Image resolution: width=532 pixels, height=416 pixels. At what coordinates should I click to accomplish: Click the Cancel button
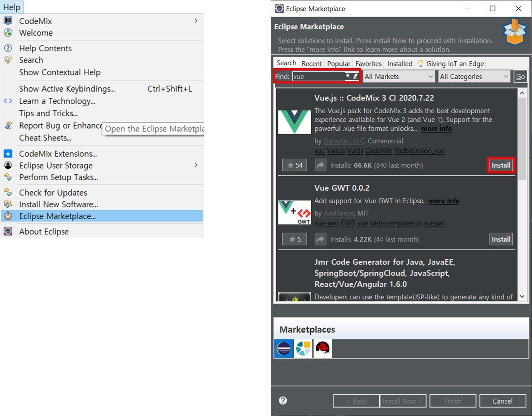pyautogui.click(x=502, y=401)
